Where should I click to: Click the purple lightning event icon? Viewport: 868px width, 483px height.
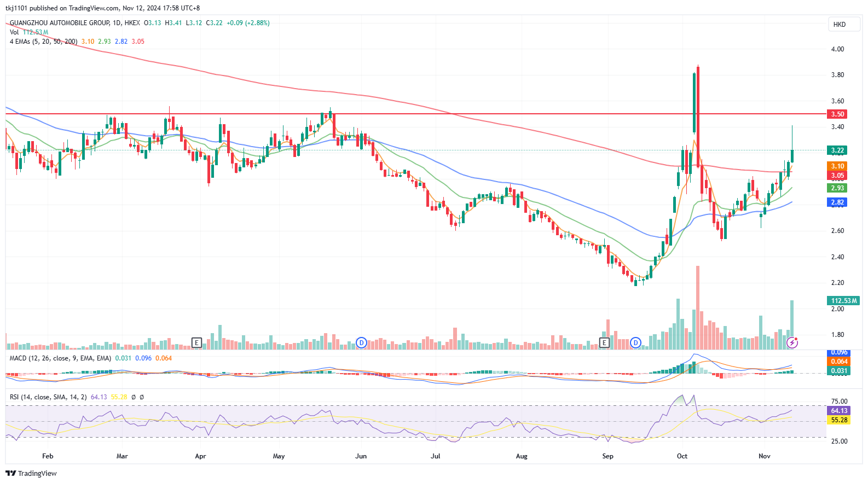click(x=792, y=343)
